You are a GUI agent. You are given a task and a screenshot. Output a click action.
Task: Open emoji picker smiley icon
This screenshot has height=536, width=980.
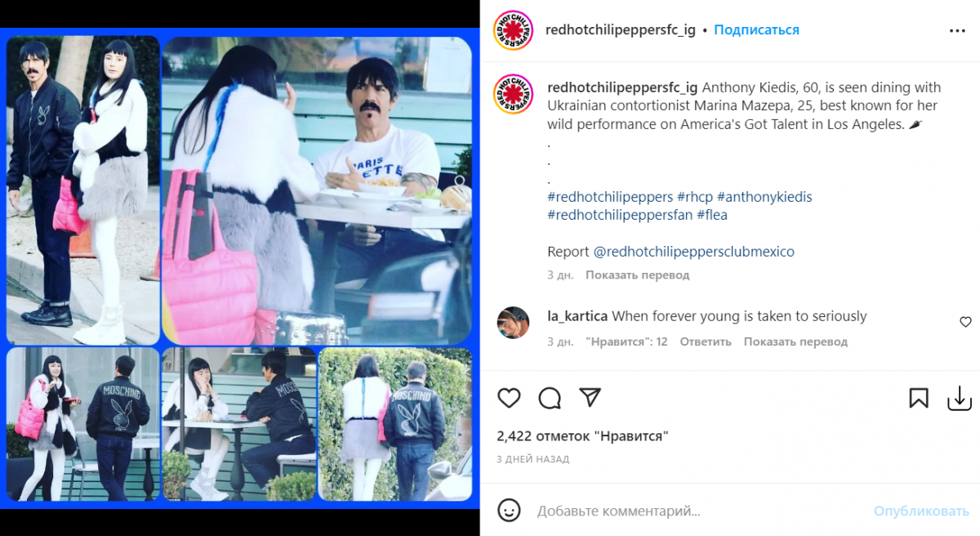[509, 511]
